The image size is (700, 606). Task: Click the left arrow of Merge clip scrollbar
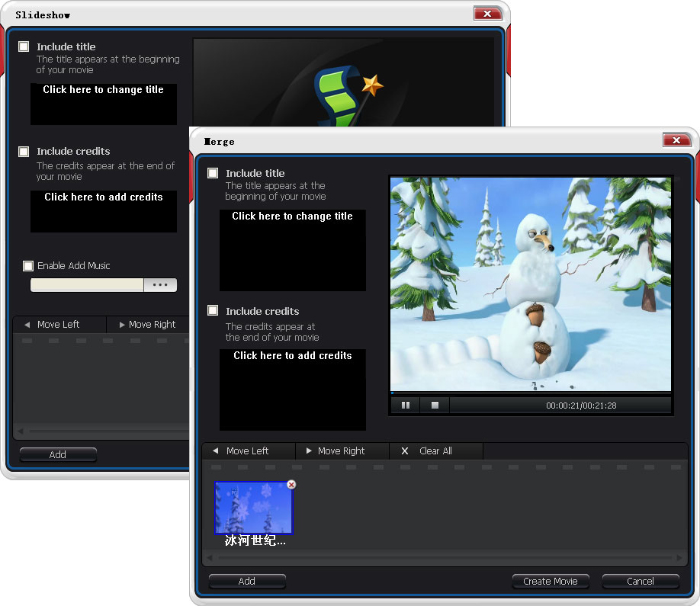pyautogui.click(x=210, y=557)
